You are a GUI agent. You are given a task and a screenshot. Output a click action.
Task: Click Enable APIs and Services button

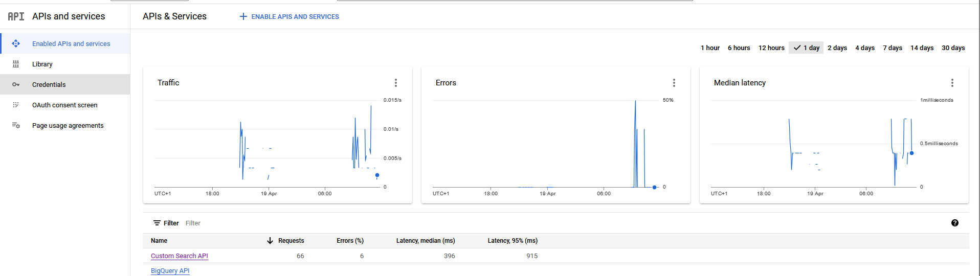289,16
